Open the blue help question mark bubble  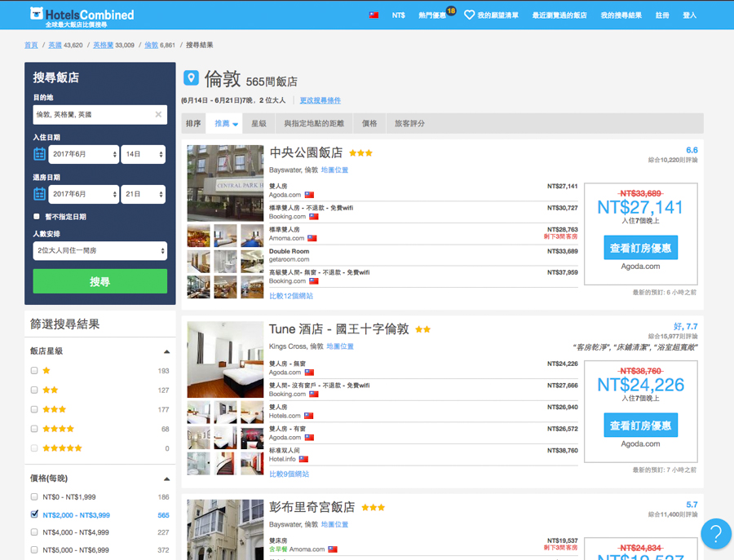[716, 533]
